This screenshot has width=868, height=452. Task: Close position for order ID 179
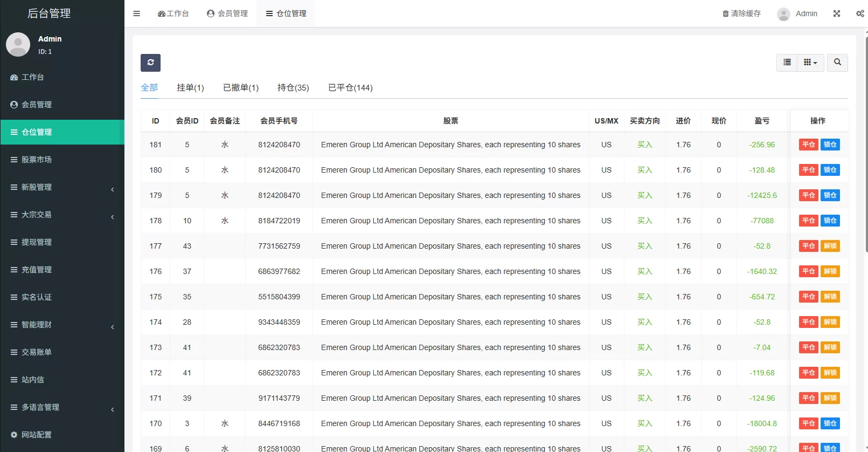point(808,195)
